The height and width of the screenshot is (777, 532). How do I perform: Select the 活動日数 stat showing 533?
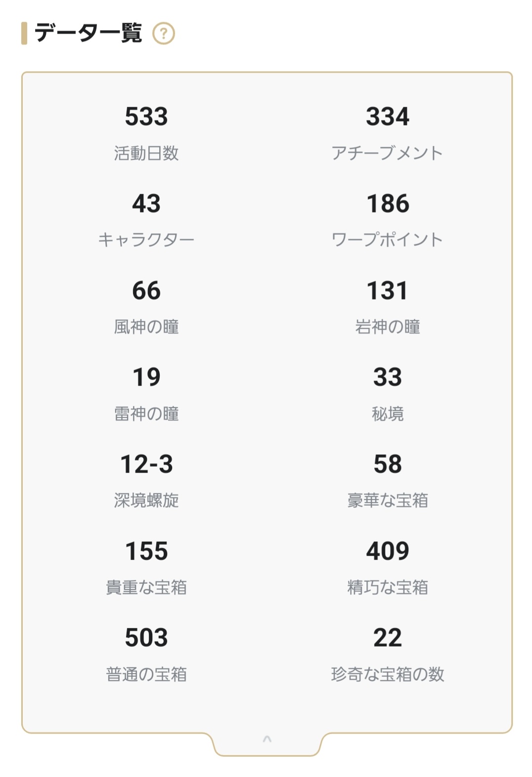pyautogui.click(x=146, y=132)
